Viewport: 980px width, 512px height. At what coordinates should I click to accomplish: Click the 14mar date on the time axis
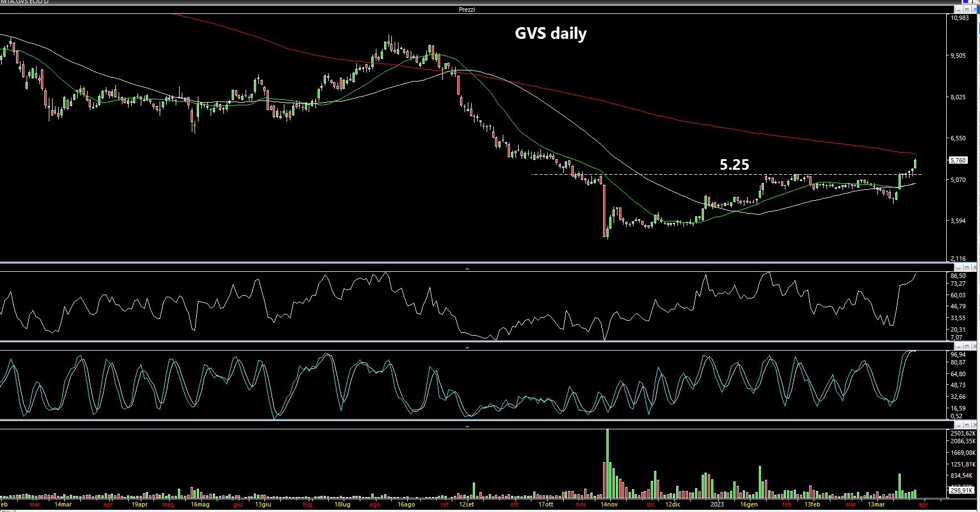(63, 504)
